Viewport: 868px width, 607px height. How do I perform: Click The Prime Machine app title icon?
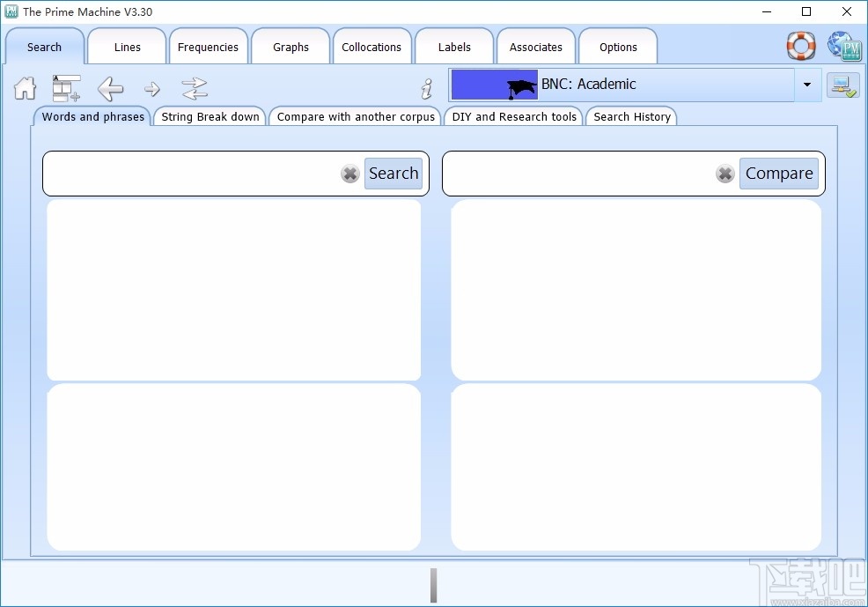[x=11, y=11]
